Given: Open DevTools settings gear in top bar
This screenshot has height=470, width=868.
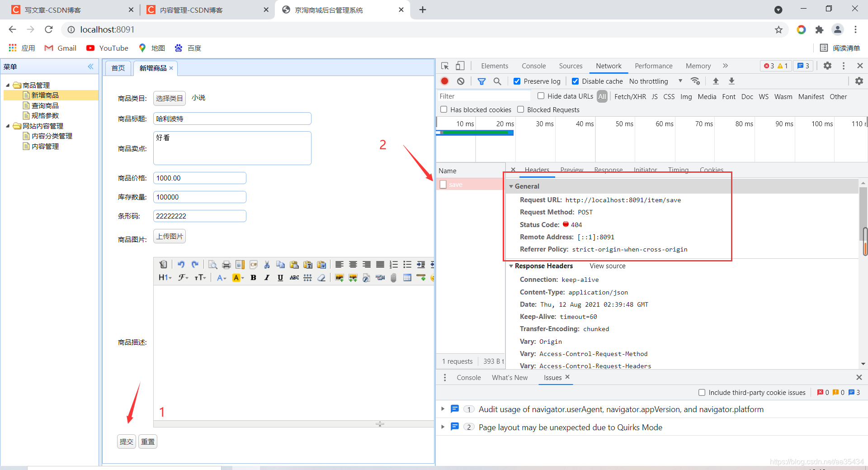Looking at the screenshot, I should coord(827,66).
